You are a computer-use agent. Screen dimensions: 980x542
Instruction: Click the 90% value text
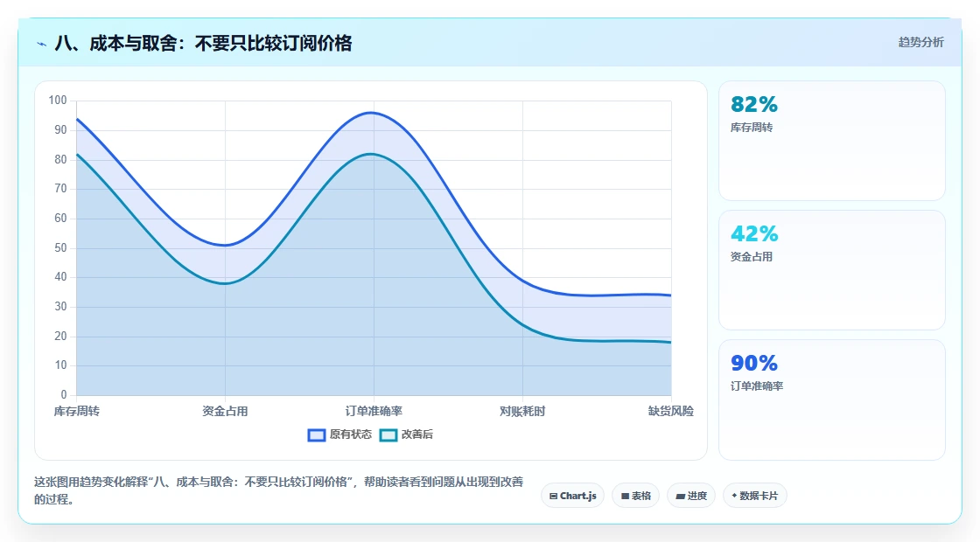pyautogui.click(x=753, y=363)
